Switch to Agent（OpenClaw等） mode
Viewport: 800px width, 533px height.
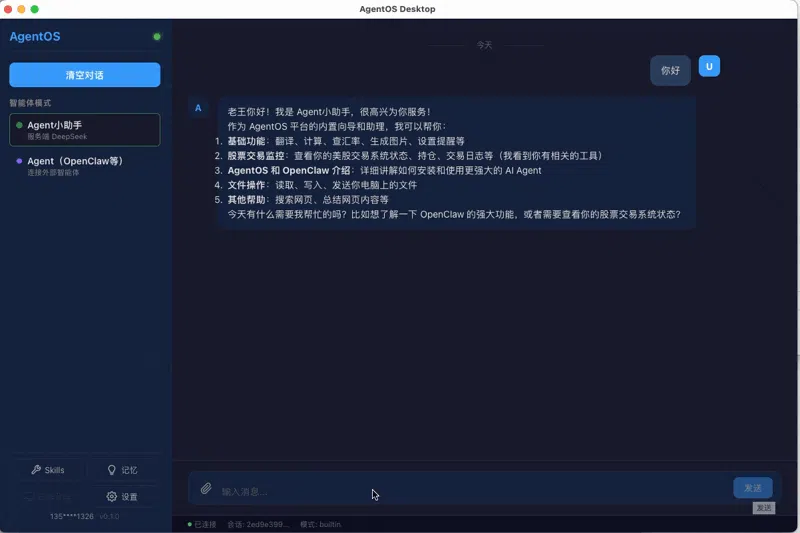pyautogui.click(x=85, y=166)
